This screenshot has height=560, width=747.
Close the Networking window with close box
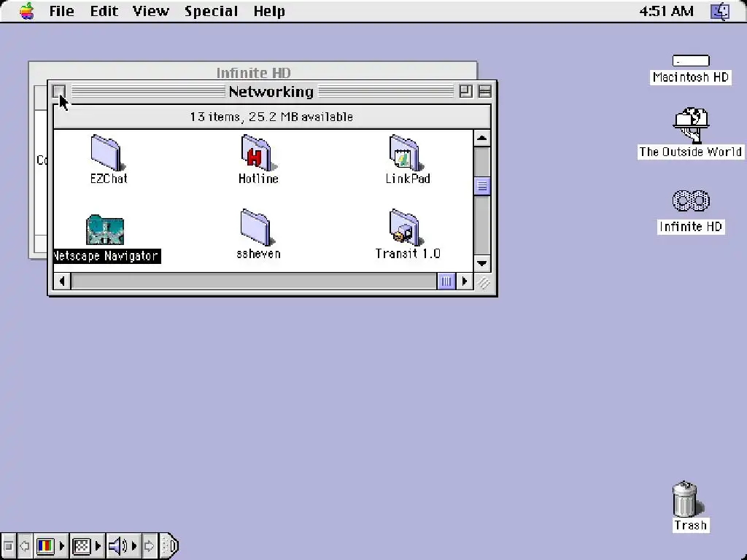(x=58, y=91)
